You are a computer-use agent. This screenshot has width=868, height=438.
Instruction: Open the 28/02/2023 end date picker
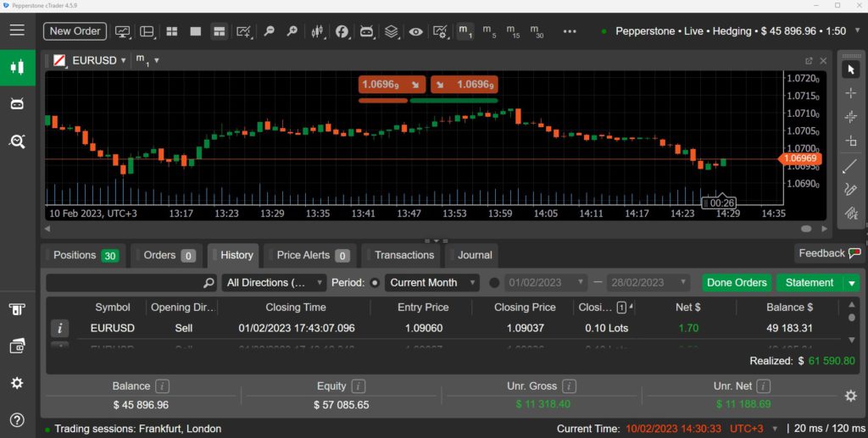(648, 283)
